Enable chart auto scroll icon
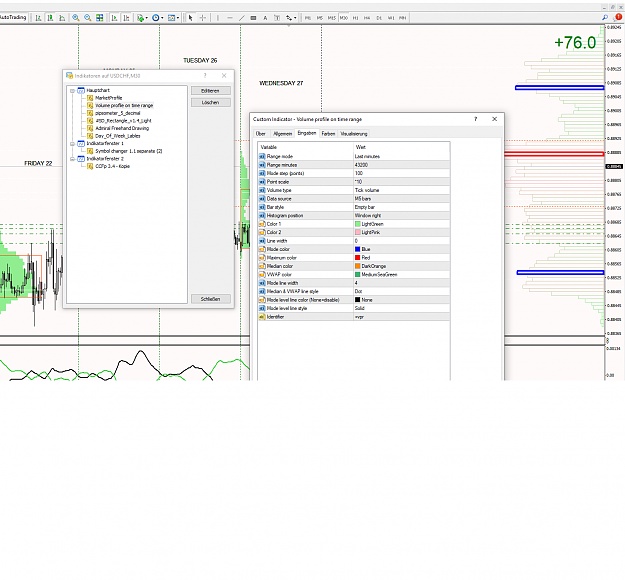Screen dimensions: 625x580 (x=114, y=18)
